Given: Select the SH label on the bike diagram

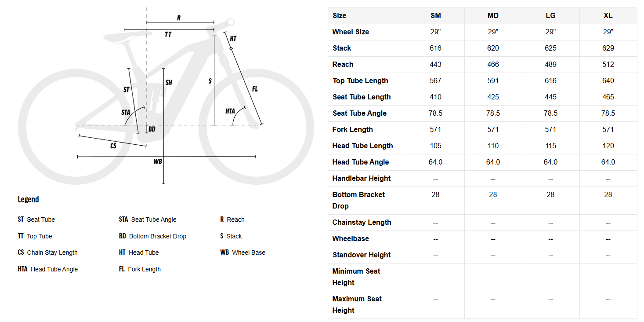Looking at the screenshot, I should [169, 83].
